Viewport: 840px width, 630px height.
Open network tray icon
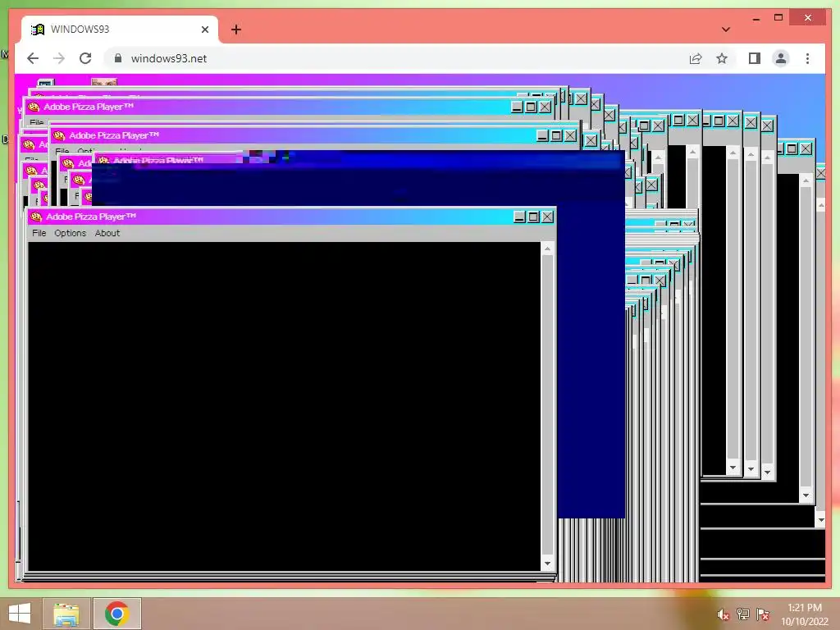(743, 614)
